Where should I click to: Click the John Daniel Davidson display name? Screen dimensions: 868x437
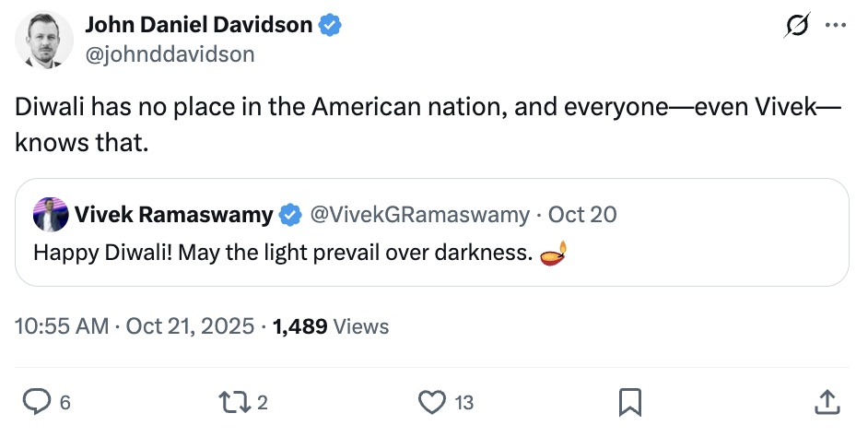pyautogui.click(x=199, y=26)
